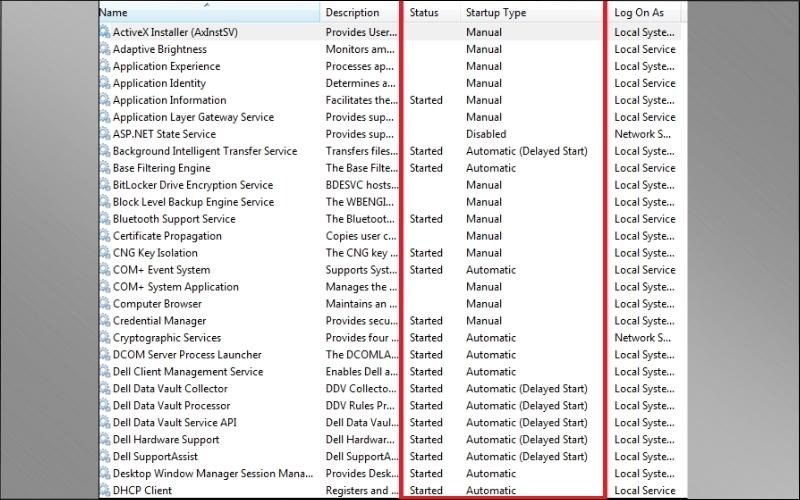
Task: Click the Status column header
Action: 424,13
